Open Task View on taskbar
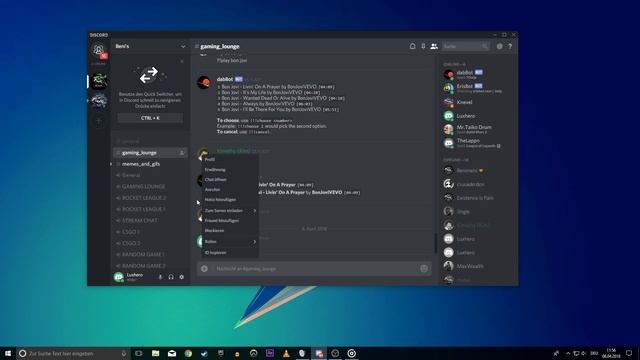The height and width of the screenshot is (360, 640). click(x=139, y=353)
